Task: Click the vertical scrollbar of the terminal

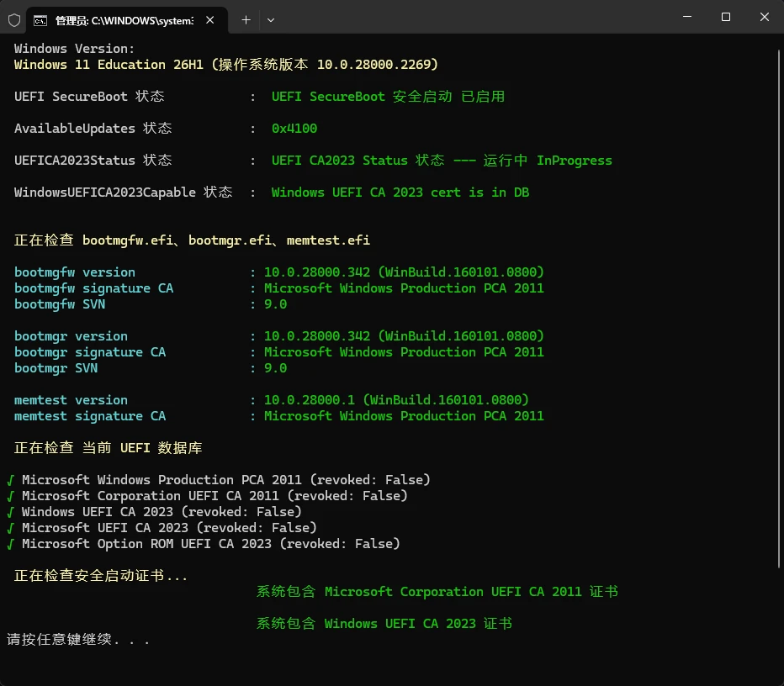Action: (x=779, y=309)
